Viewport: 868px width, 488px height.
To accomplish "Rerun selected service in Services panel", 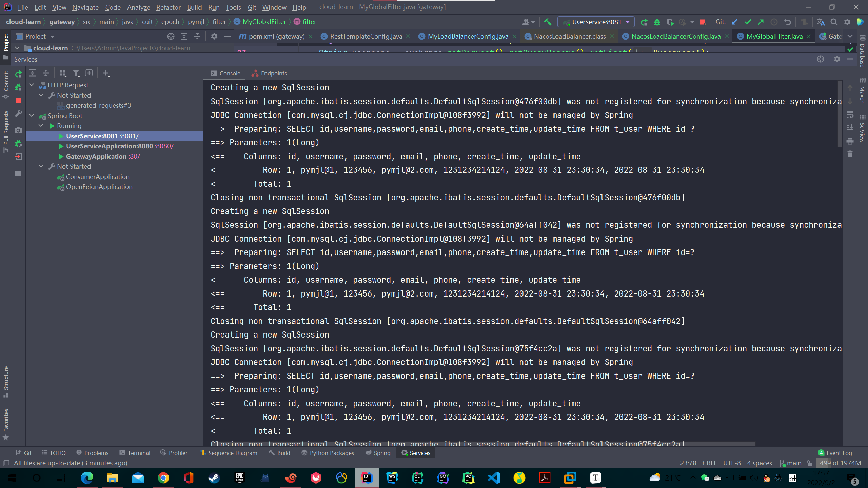I will (x=19, y=74).
